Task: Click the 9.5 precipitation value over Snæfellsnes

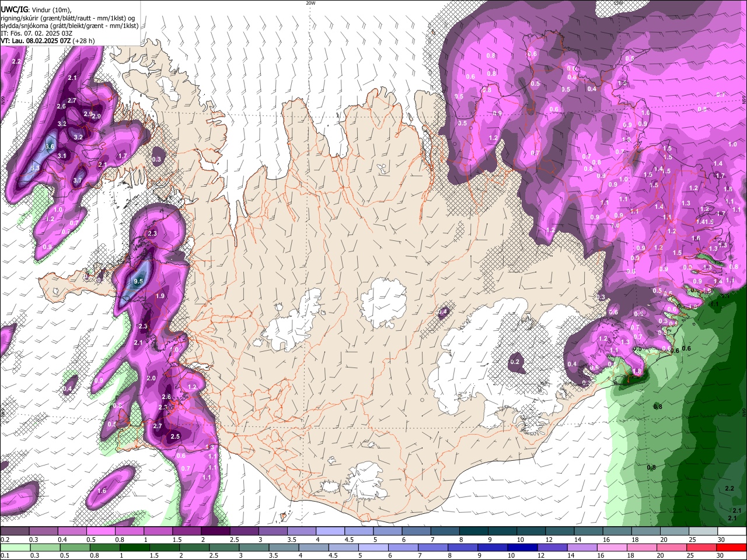Action: [x=138, y=282]
